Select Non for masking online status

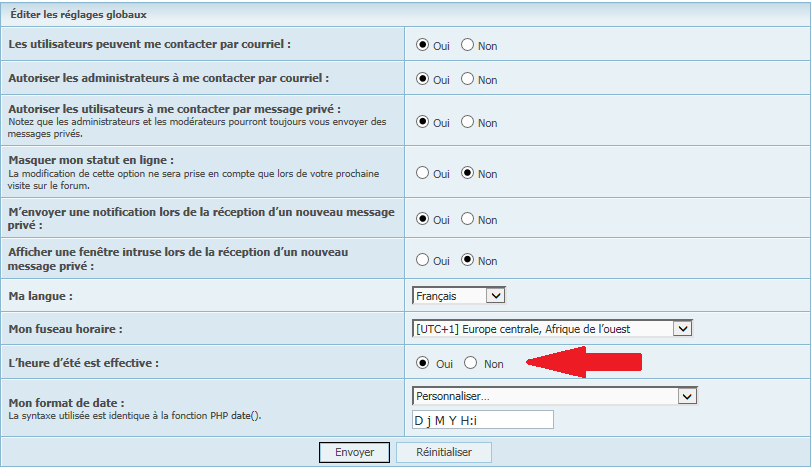[x=467, y=173]
